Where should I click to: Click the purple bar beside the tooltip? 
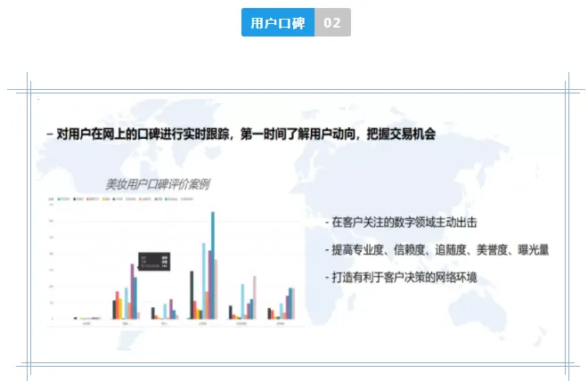coord(132,291)
